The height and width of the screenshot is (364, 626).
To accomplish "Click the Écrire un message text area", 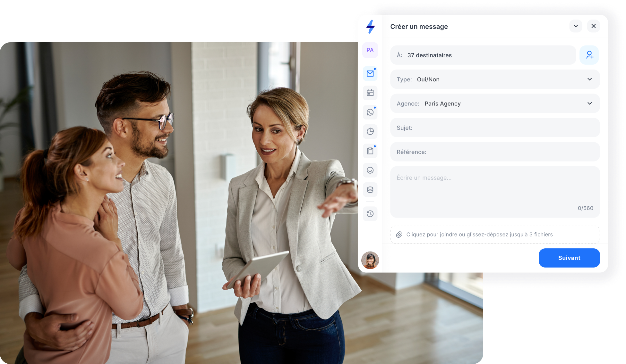I will [495, 192].
